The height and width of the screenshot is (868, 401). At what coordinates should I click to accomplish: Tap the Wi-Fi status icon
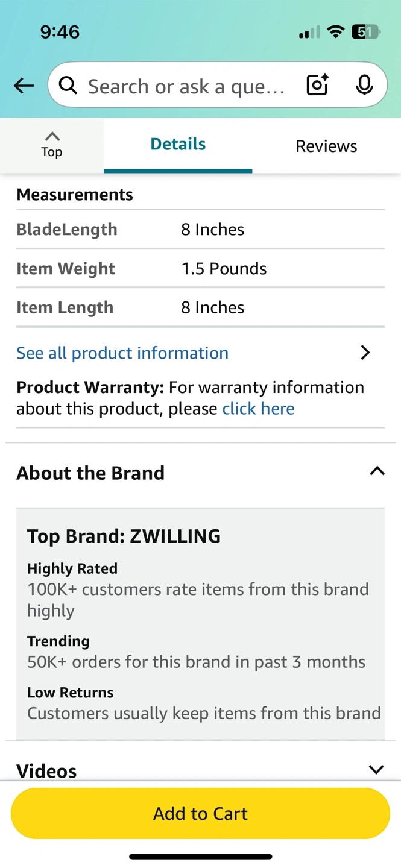pyautogui.click(x=335, y=32)
